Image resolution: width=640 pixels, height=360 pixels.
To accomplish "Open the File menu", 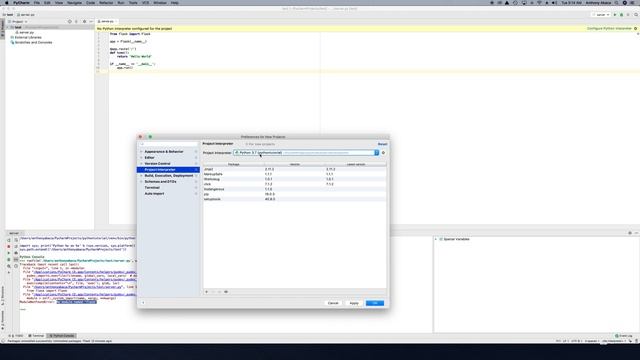I will pos(37,3).
